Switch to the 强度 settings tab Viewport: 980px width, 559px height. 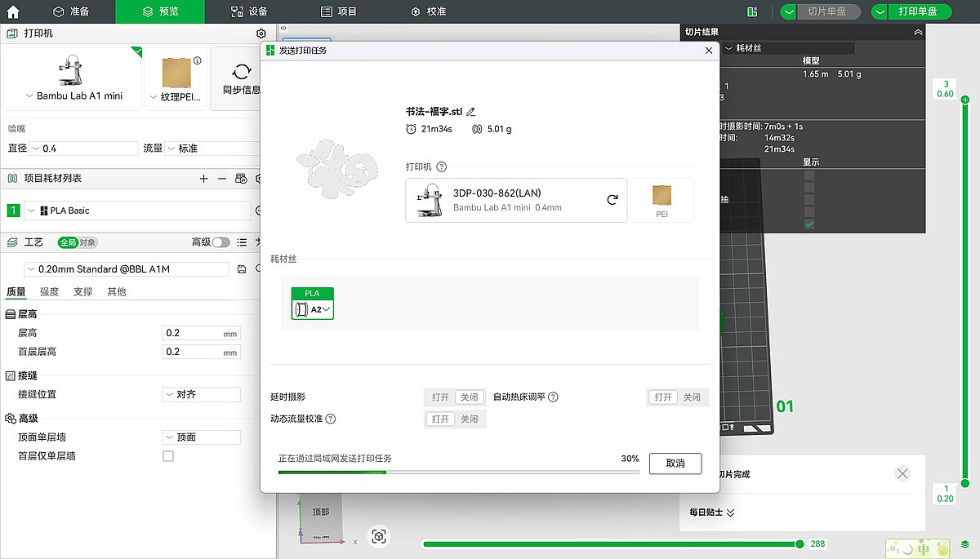coord(49,291)
